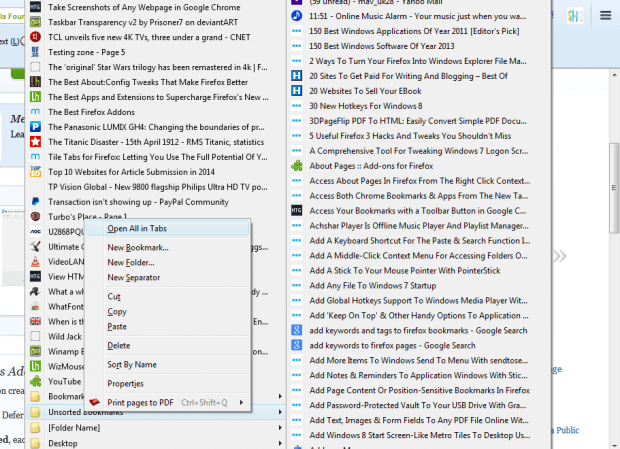The image size is (620, 449).
Task: Open 5 Useful Firefox 3 Hacks And Tweaks
Action: pos(410,136)
